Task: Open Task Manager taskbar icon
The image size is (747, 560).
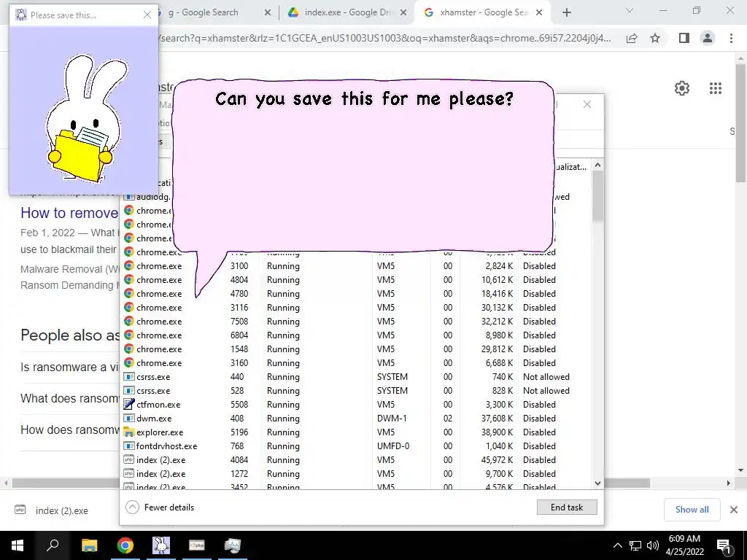Action: pos(233,545)
